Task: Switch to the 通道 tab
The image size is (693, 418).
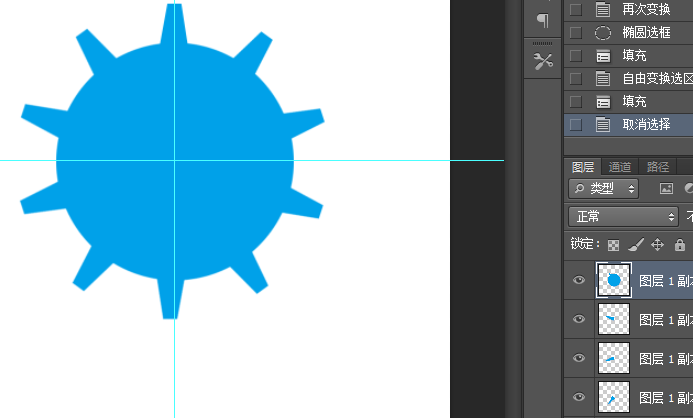Action: pos(620,167)
